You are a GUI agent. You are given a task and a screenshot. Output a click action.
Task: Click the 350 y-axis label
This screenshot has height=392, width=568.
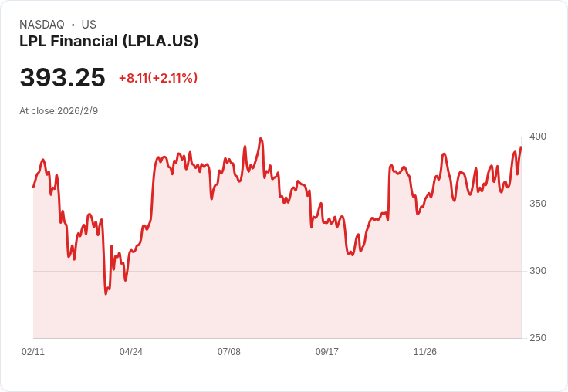point(538,204)
